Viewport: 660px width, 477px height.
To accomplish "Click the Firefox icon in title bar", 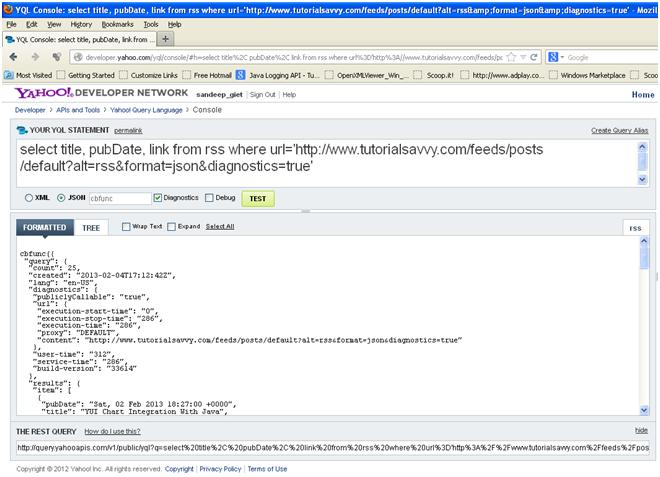I will click(8, 9).
